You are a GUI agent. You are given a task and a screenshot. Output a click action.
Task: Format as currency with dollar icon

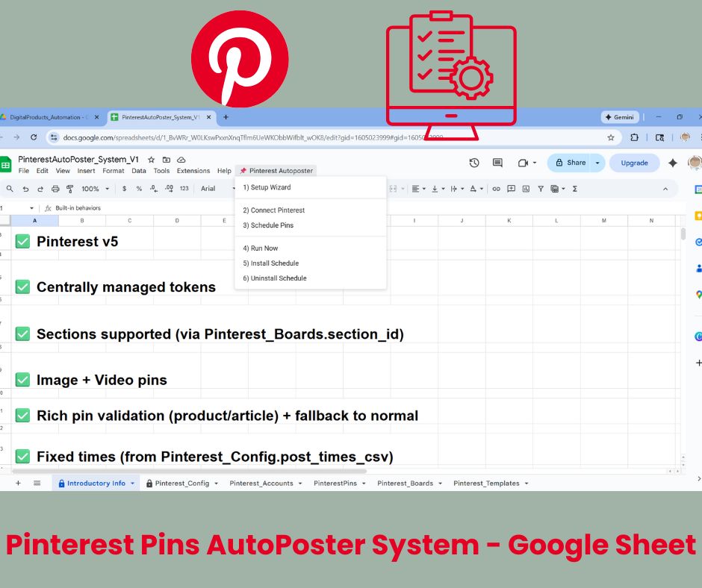click(124, 189)
